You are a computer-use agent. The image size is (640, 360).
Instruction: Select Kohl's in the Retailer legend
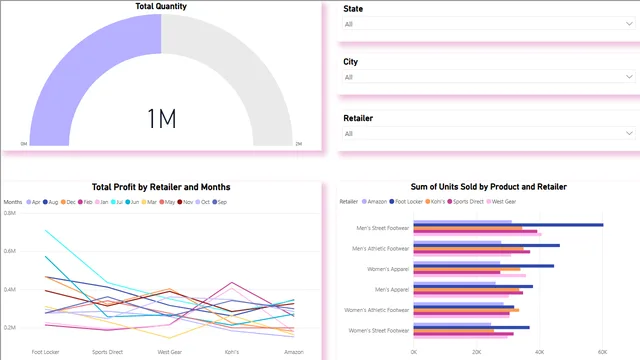point(435,202)
